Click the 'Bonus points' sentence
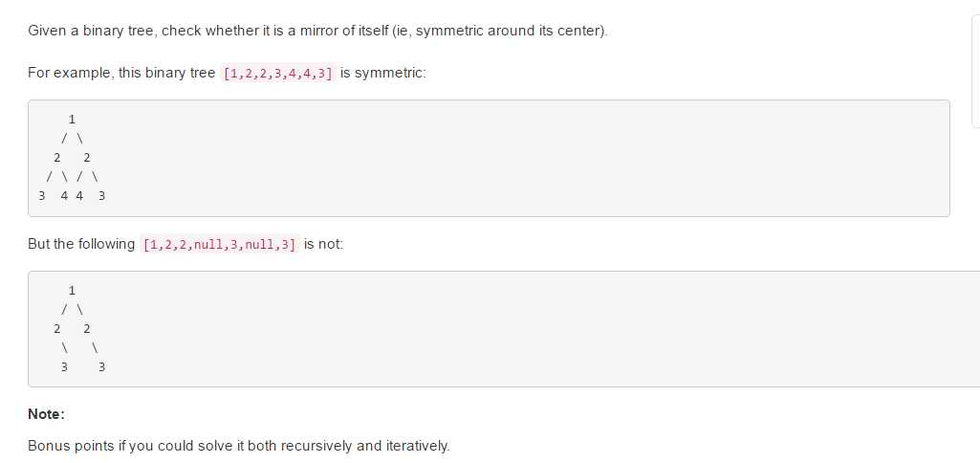Viewport: 980px width, 463px height. pyautogui.click(x=239, y=446)
